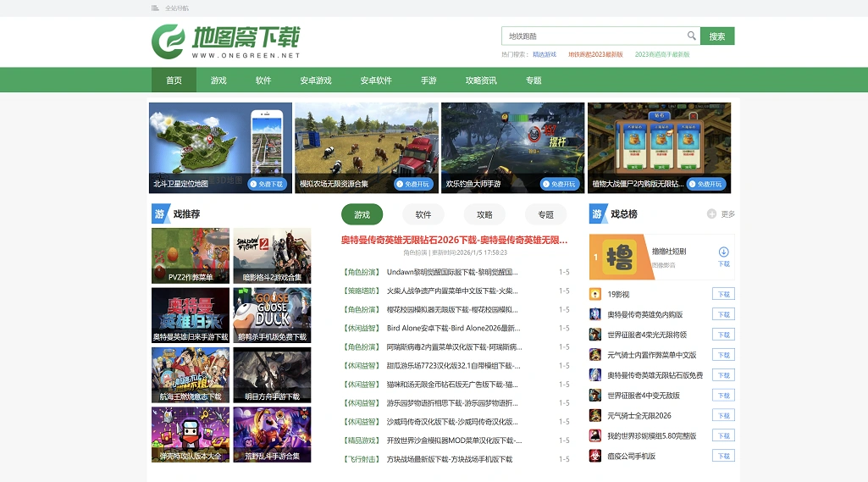Open the Undawn黎明觉醒国际服下载 article

[x=452, y=272]
